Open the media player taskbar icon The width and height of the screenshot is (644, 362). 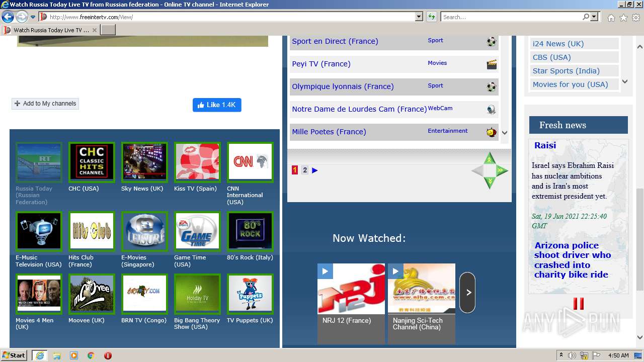coord(74,355)
